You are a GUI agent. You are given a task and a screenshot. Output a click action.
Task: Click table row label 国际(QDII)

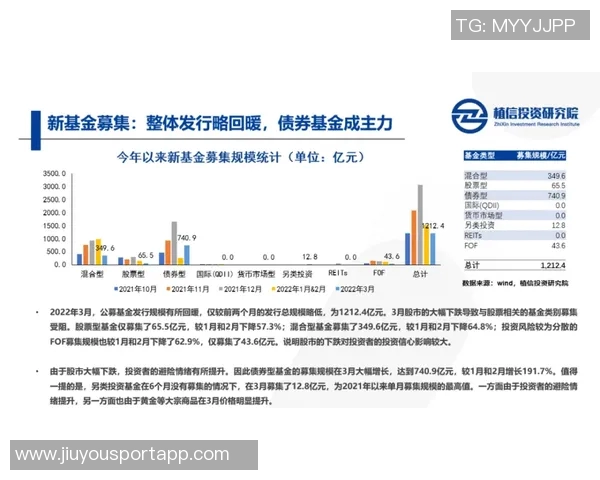coord(482,206)
